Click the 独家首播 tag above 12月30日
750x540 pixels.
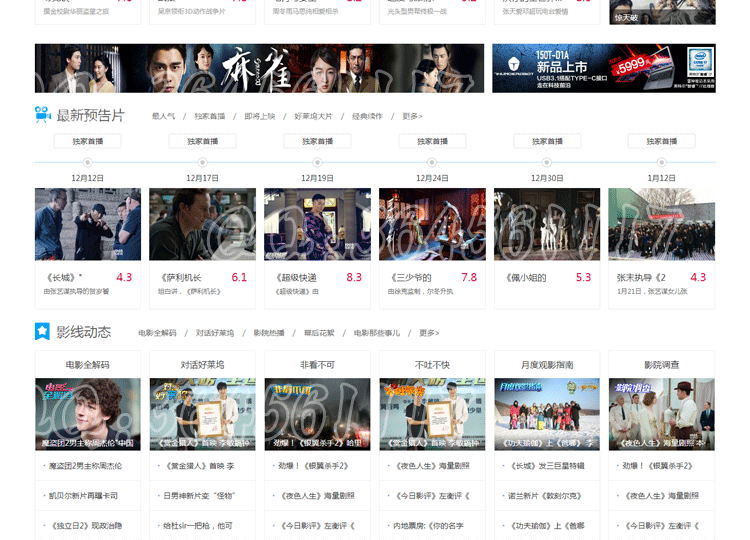[547, 142]
